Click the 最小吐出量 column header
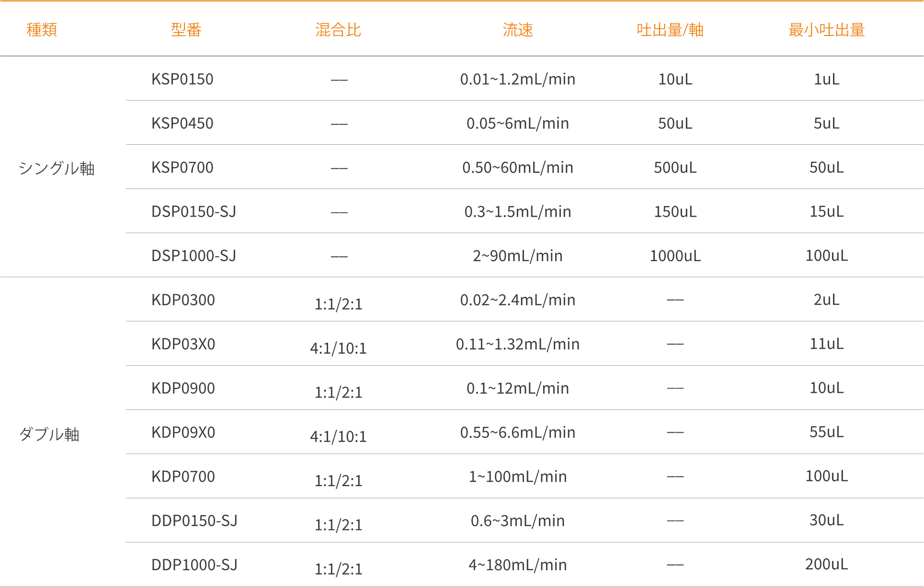The image size is (924, 587). (x=826, y=30)
